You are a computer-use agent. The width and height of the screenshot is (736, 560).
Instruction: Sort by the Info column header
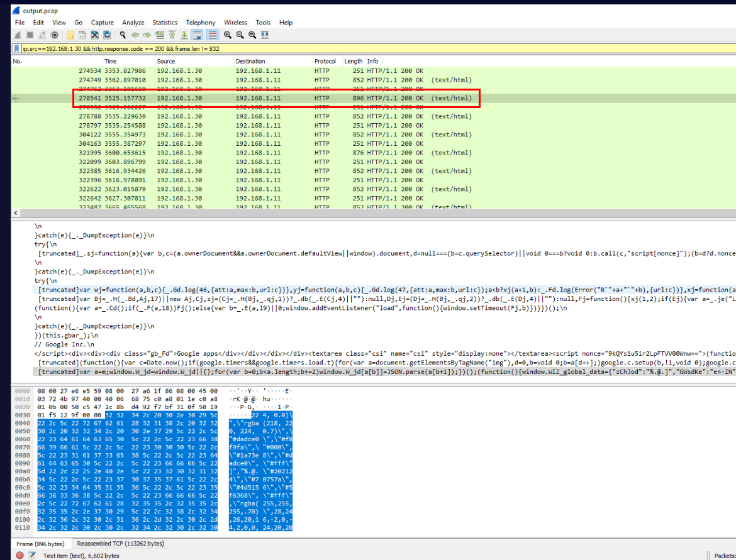coord(550,61)
